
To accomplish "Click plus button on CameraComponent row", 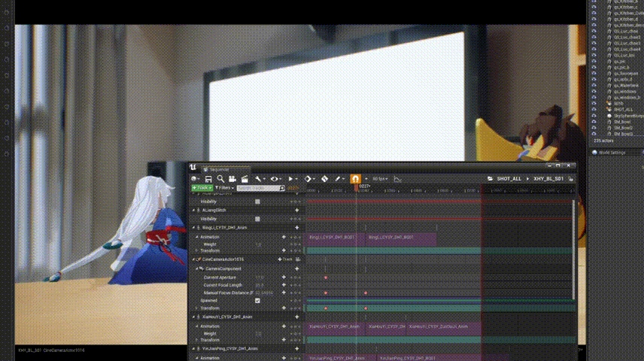I will [297, 268].
